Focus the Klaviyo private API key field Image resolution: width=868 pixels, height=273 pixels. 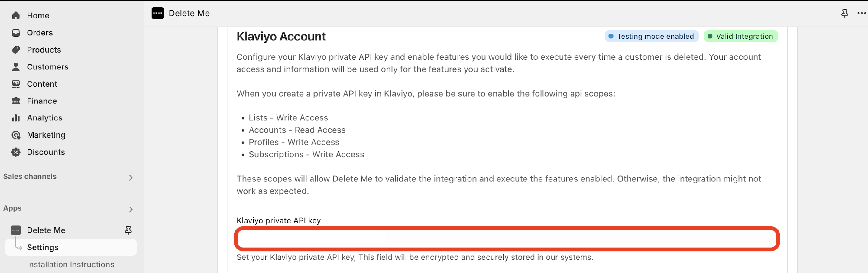tap(507, 239)
